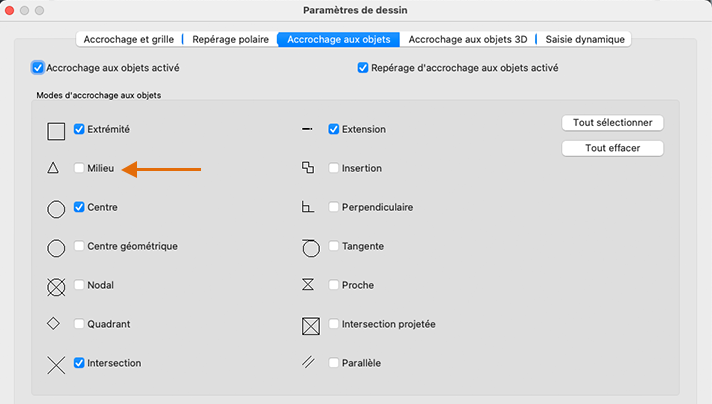Viewport: 712px width, 404px height.
Task: Switch to Accrochage et grille tab
Action: (x=129, y=40)
